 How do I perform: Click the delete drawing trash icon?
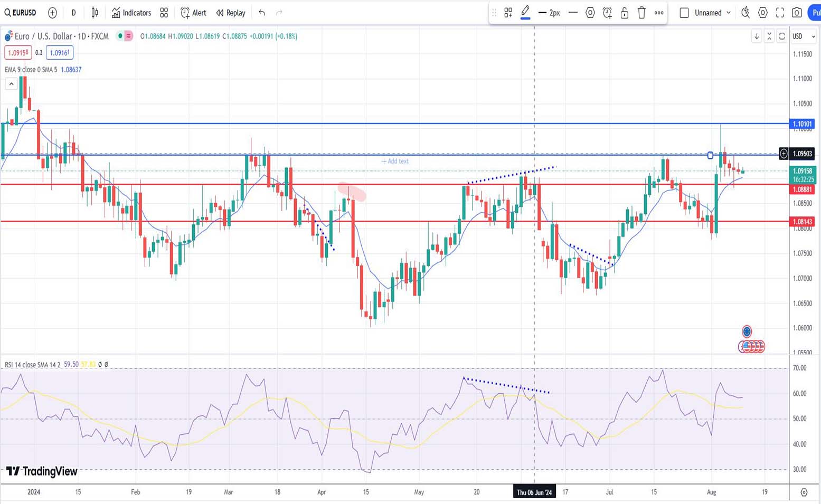(x=641, y=13)
